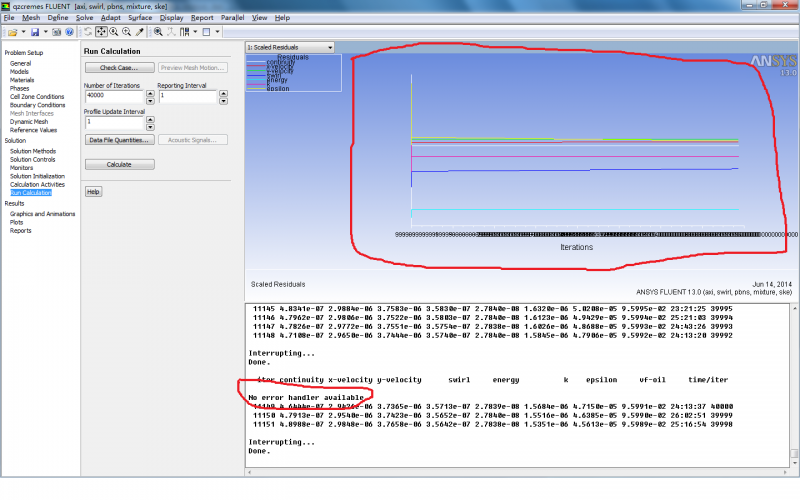Click the Help button in Run Calculation

93,192
